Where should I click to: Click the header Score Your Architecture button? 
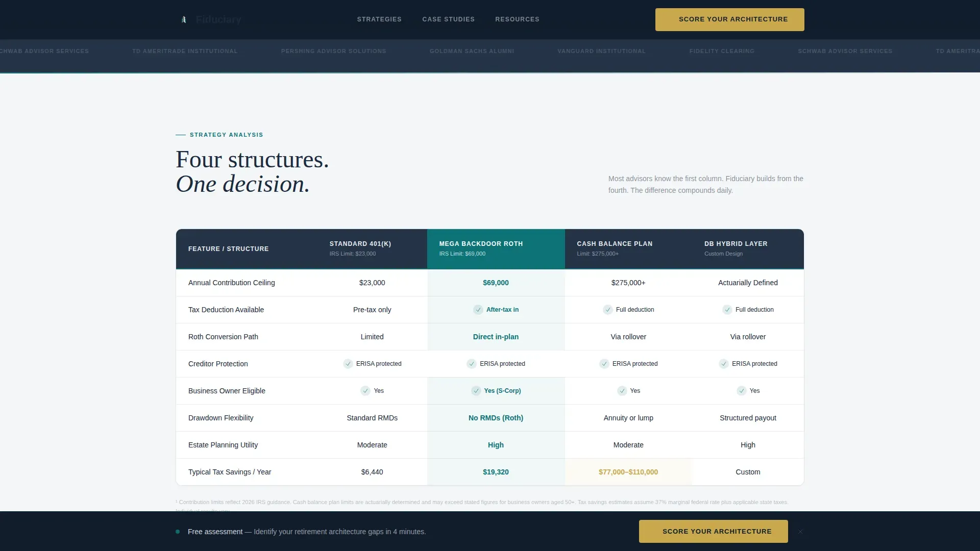pos(729,19)
